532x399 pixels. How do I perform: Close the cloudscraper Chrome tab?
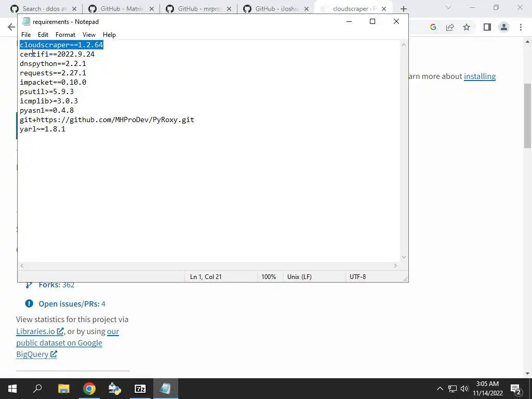point(384,9)
